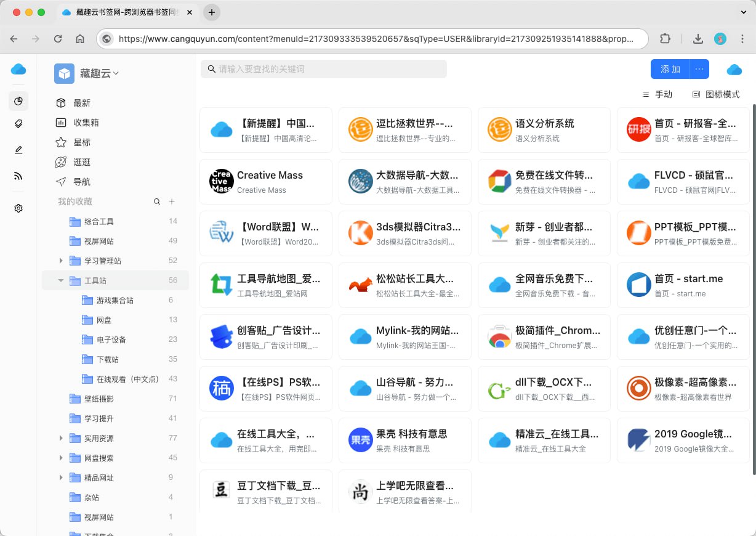This screenshot has width=756, height=536.
Task: Click the pencil edit icon in left rail
Action: pyautogui.click(x=18, y=150)
